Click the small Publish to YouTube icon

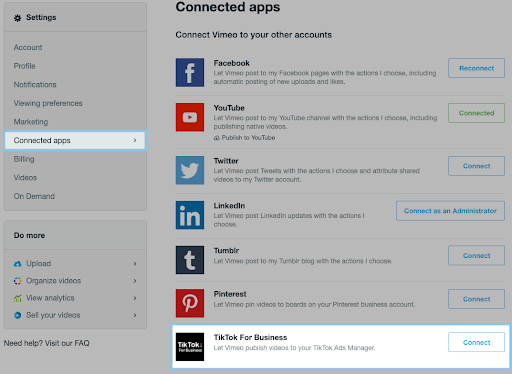point(217,138)
